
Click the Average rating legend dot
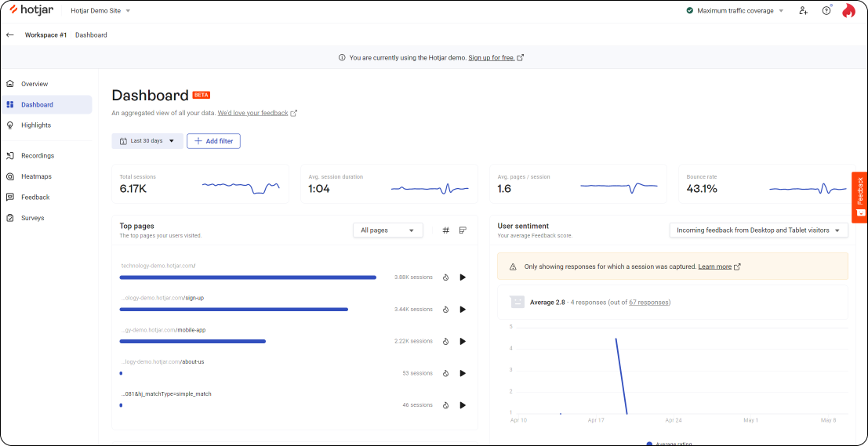649,444
